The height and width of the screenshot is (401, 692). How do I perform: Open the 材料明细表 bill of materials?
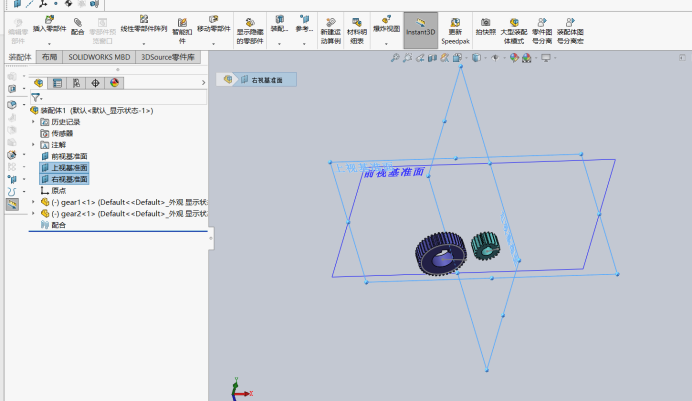pyautogui.click(x=357, y=30)
